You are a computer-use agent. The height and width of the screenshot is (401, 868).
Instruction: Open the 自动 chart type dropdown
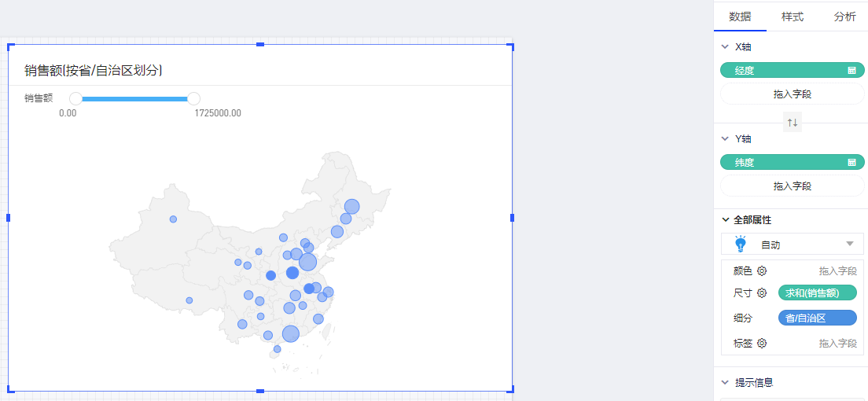849,245
